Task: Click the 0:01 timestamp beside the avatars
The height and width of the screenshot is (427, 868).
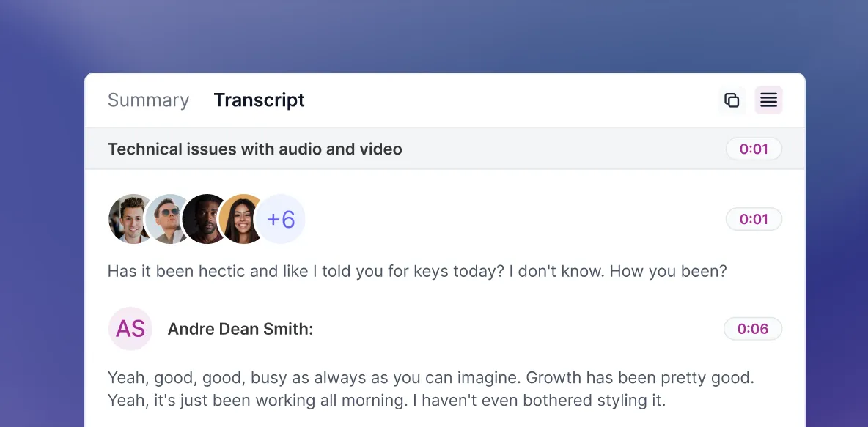Action: (754, 219)
